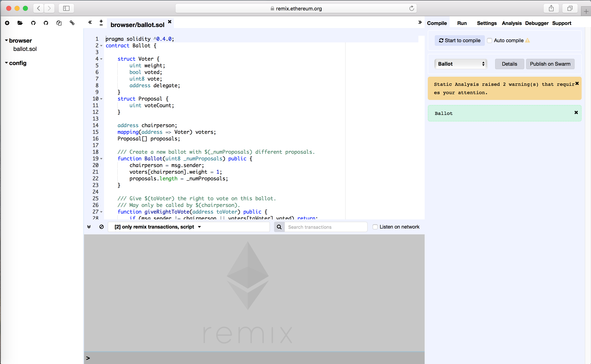Fold the struct Voter block at line 4
591x364 pixels.
point(101,59)
